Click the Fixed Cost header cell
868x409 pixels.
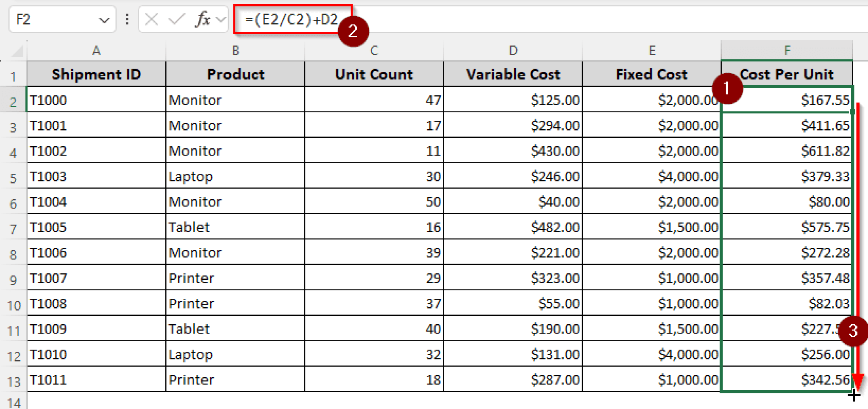651,74
